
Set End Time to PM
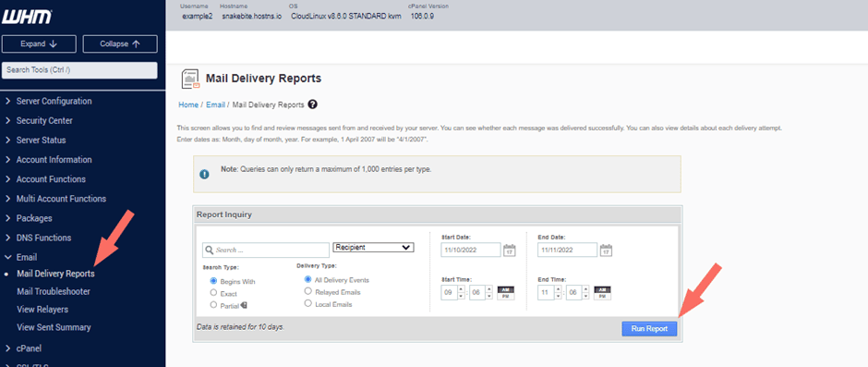click(x=602, y=296)
